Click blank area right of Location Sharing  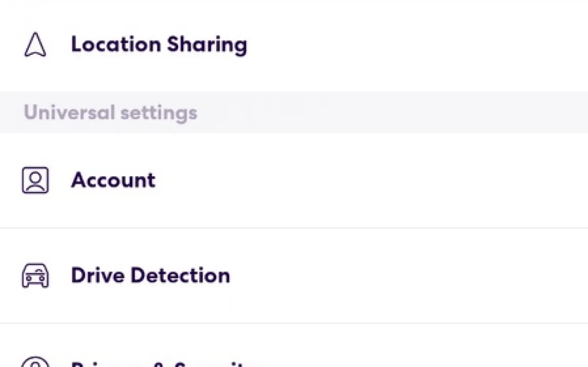(410, 45)
